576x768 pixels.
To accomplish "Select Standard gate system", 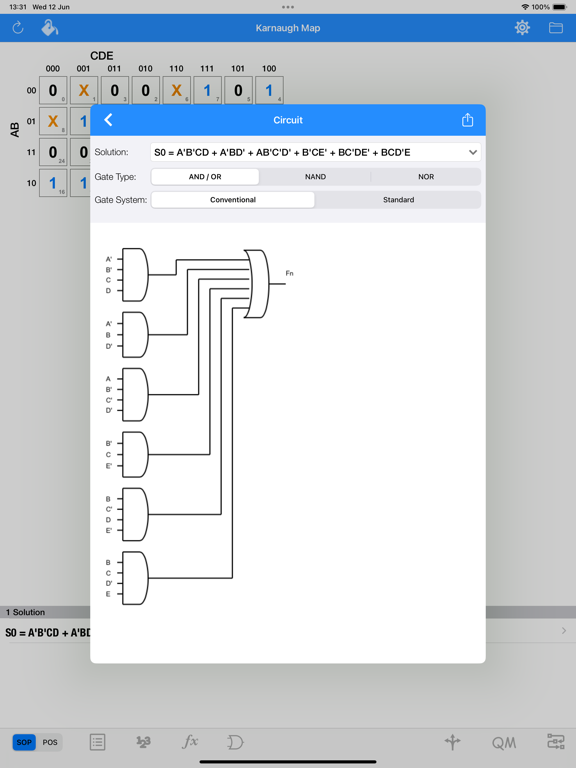I will click(398, 200).
